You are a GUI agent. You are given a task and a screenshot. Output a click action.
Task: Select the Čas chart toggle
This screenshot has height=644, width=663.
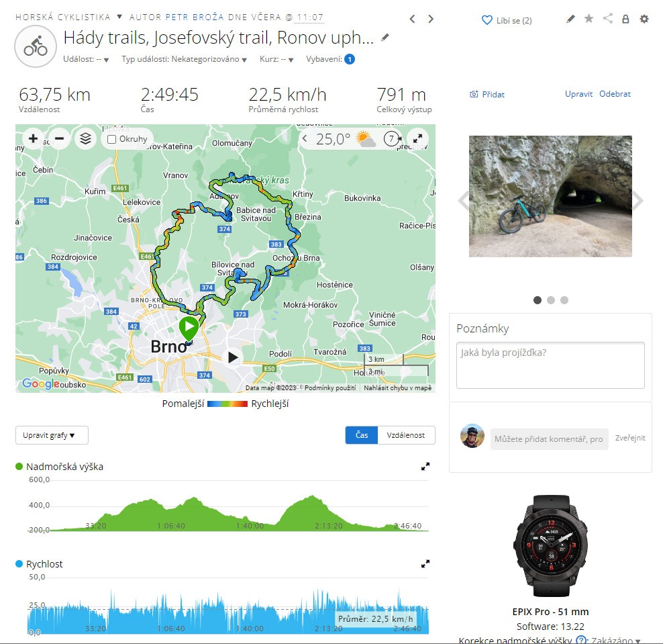[x=362, y=435]
